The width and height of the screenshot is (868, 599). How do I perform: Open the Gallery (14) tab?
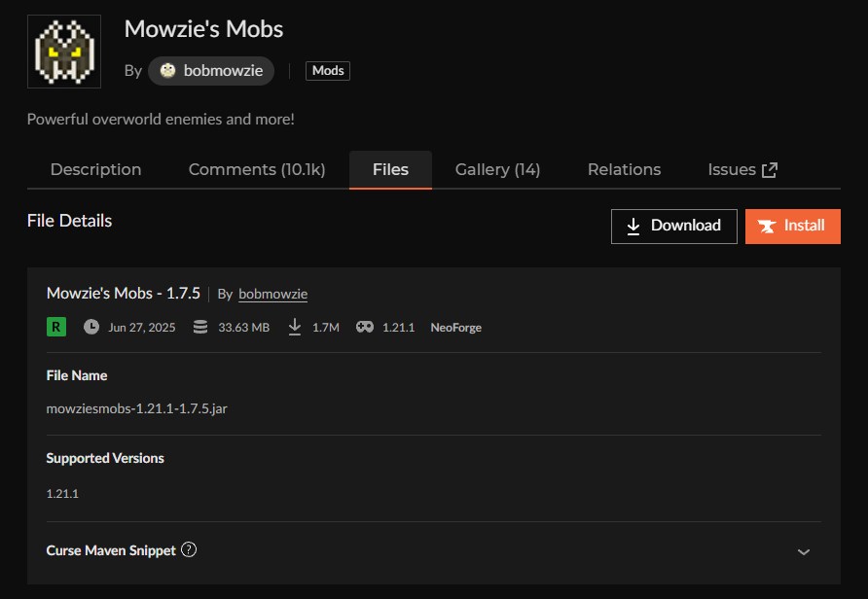pos(497,170)
